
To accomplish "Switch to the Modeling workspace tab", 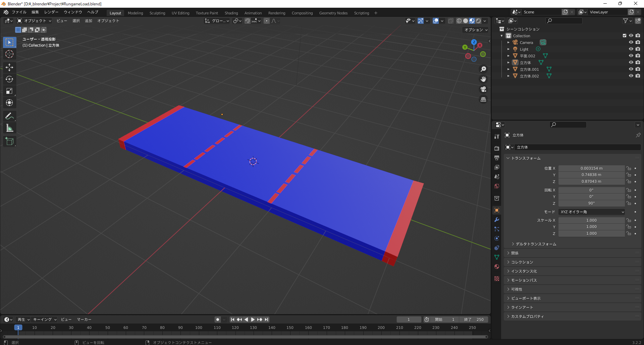I will tap(135, 13).
